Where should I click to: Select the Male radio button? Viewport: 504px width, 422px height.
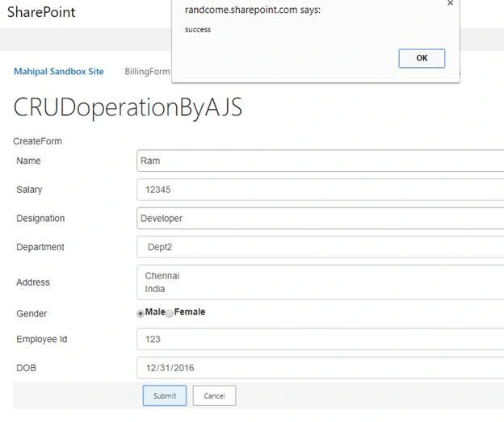coord(141,313)
